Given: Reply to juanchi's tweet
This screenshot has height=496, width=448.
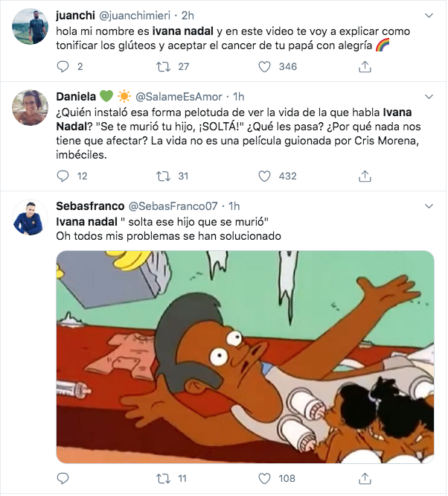Looking at the screenshot, I should point(63,66).
